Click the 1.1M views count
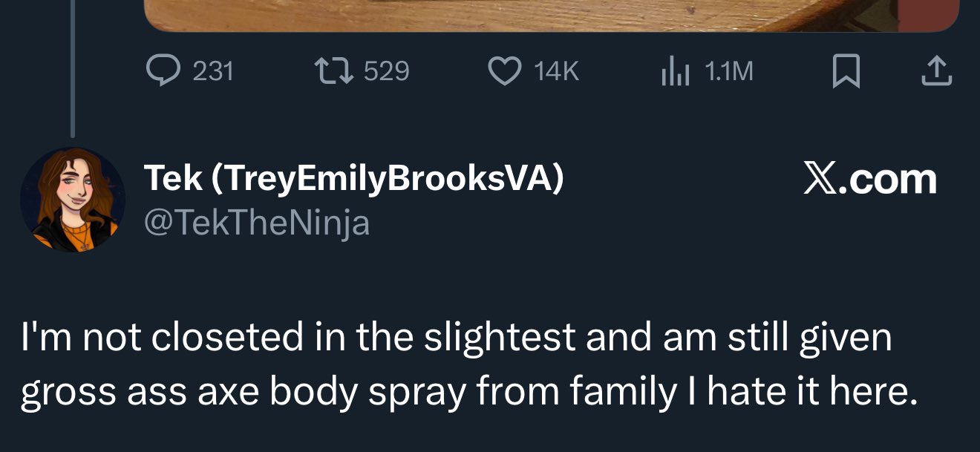The width and height of the screenshot is (980, 452). [728, 71]
